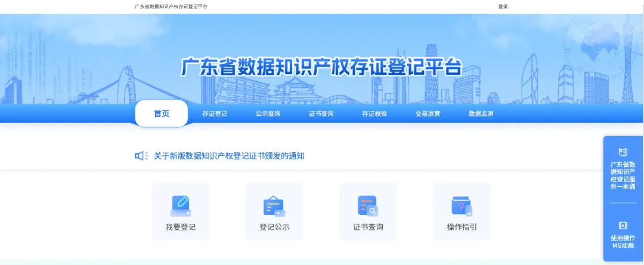Open the 关于新版数据知识产权登记证书颁发的通知 notice
The width and height of the screenshot is (644, 265).
[229, 156]
